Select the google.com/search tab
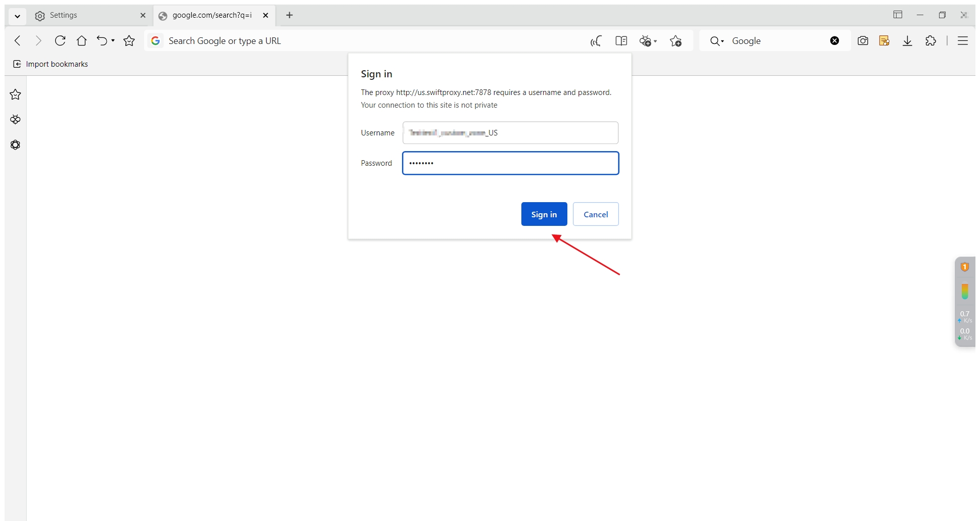The width and height of the screenshot is (980, 521). point(211,15)
